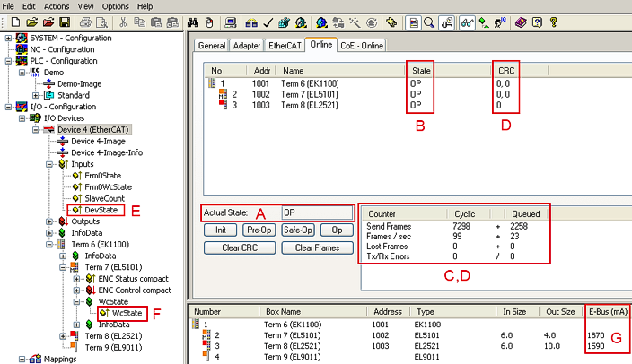This screenshot has width=632, height=364.
Task: Click the Op state button
Action: click(x=337, y=230)
